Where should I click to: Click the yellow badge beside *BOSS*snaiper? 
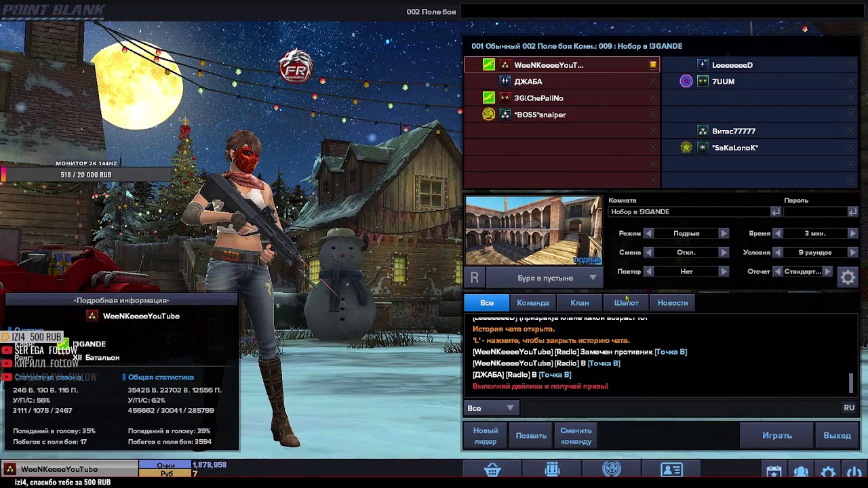(x=488, y=115)
